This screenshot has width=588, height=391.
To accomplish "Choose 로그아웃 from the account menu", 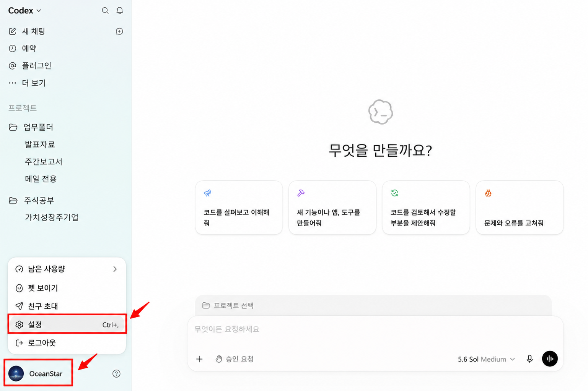I will pyautogui.click(x=67, y=343).
